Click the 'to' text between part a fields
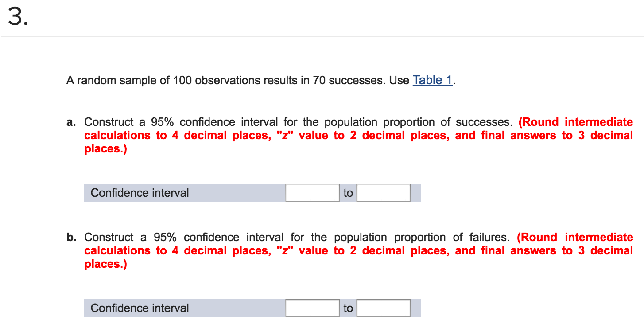644x328 pixels. [x=348, y=192]
